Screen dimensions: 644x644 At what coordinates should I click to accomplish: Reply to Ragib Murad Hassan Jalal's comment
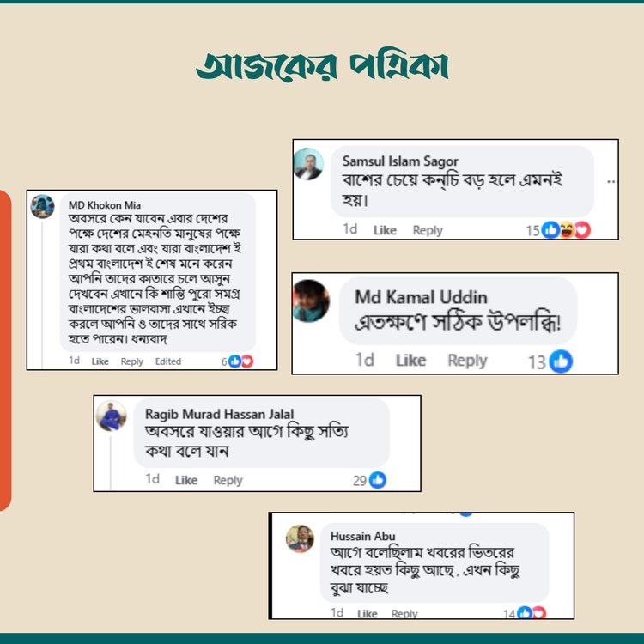coord(228,481)
